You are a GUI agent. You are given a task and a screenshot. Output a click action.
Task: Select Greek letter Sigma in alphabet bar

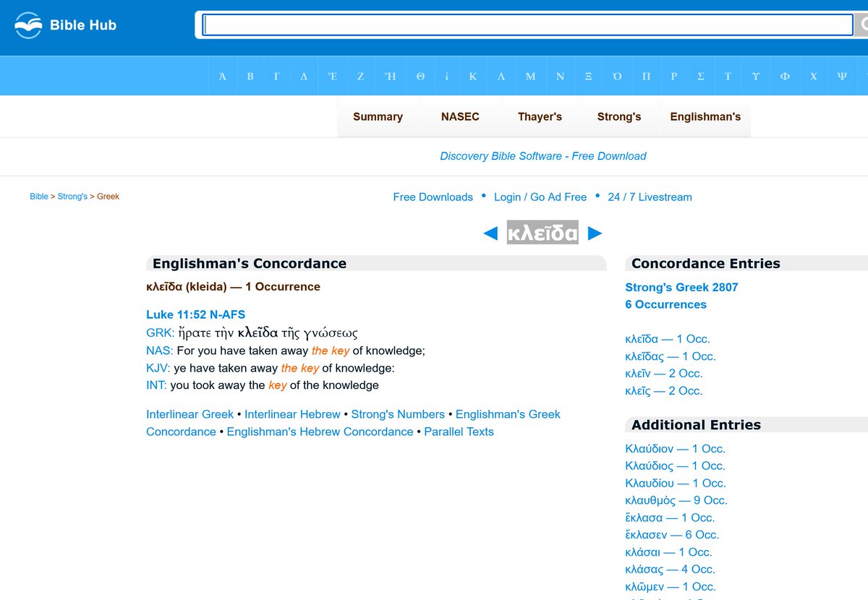[x=700, y=76]
